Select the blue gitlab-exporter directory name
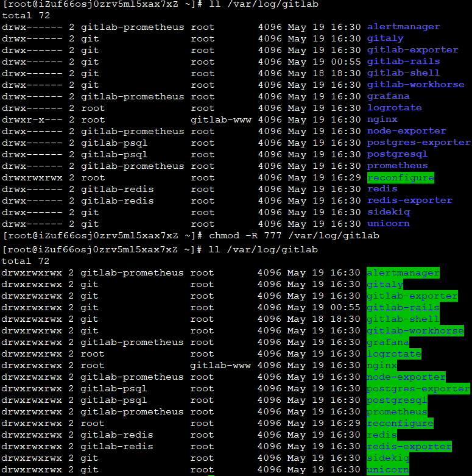Image resolution: width=472 pixels, height=476 pixels. click(x=412, y=50)
